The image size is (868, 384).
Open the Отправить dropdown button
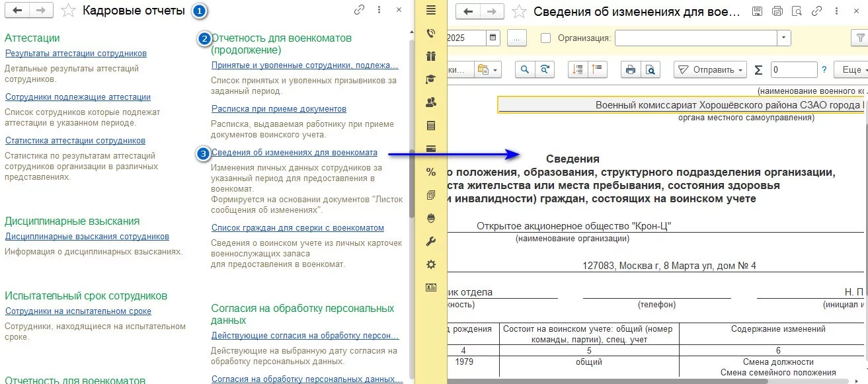click(x=709, y=69)
